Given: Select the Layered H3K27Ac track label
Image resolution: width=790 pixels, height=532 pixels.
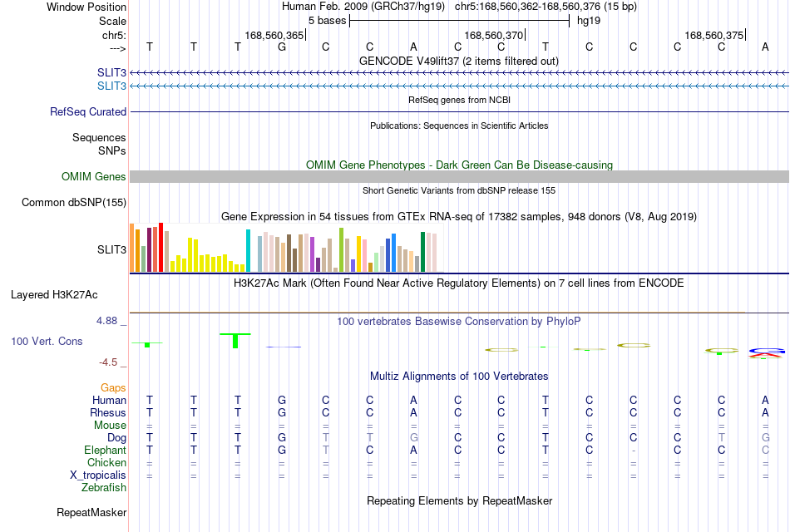Looking at the screenshot, I should pyautogui.click(x=54, y=295).
